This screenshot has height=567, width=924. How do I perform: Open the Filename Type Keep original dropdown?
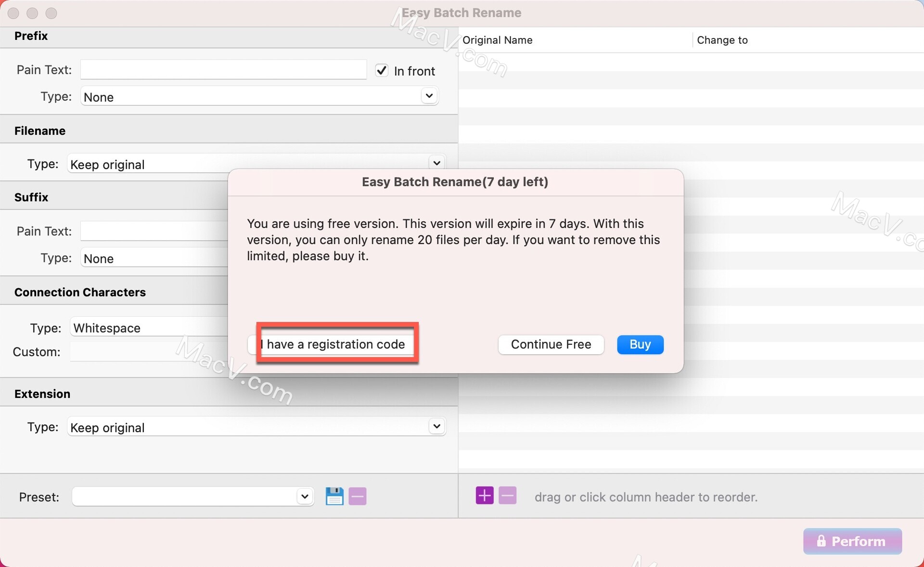257,164
